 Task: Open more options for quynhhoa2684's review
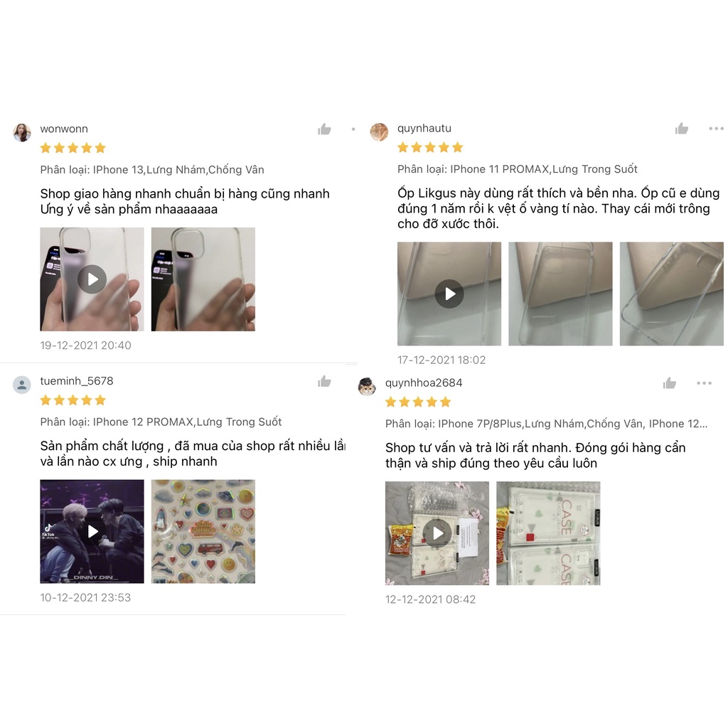tap(704, 383)
